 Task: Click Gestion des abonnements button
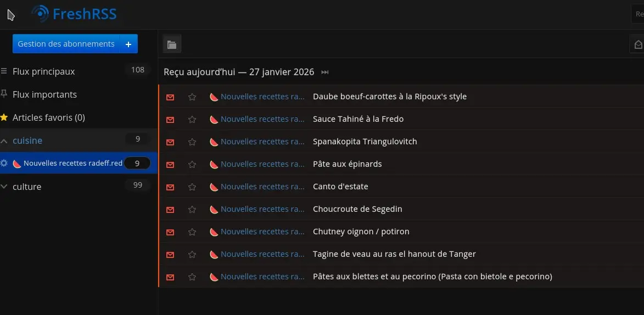66,44
